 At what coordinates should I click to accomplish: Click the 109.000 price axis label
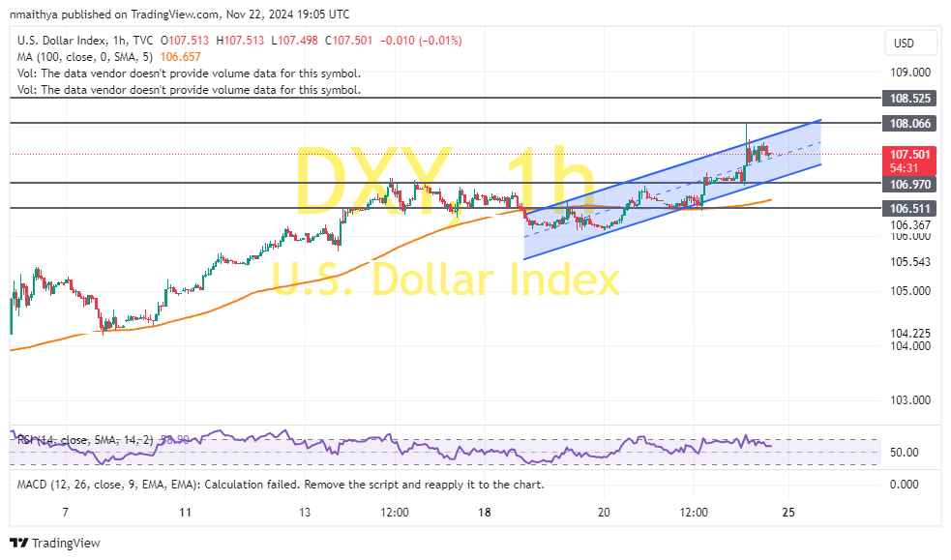point(909,73)
